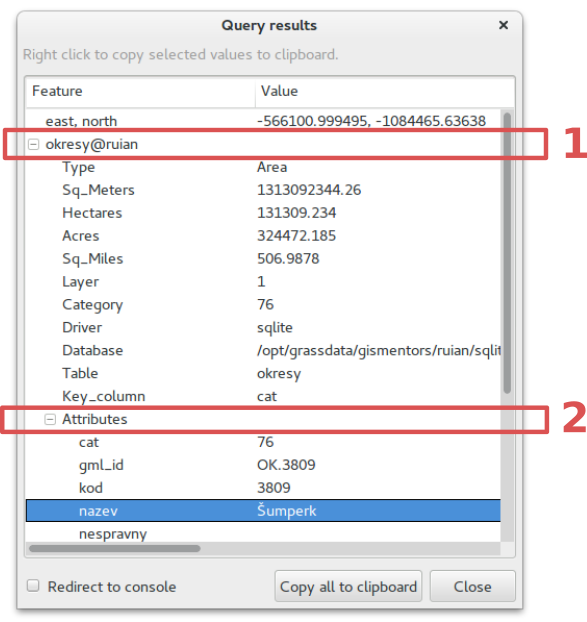The image size is (587, 622).
Task: Click the value sqlite
Action: [x=275, y=328]
